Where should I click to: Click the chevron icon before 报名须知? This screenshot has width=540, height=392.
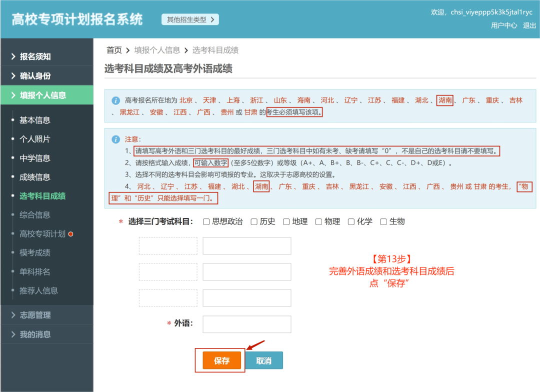click(14, 56)
